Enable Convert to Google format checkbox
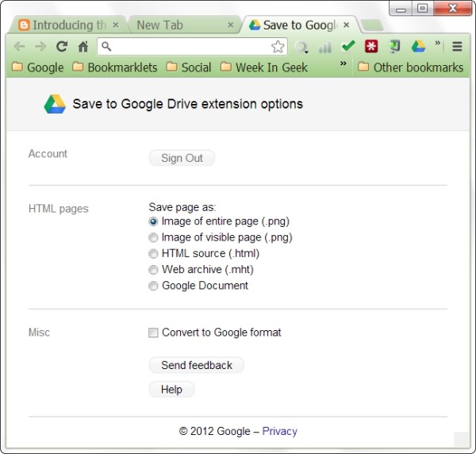This screenshot has height=454, width=476. (153, 333)
